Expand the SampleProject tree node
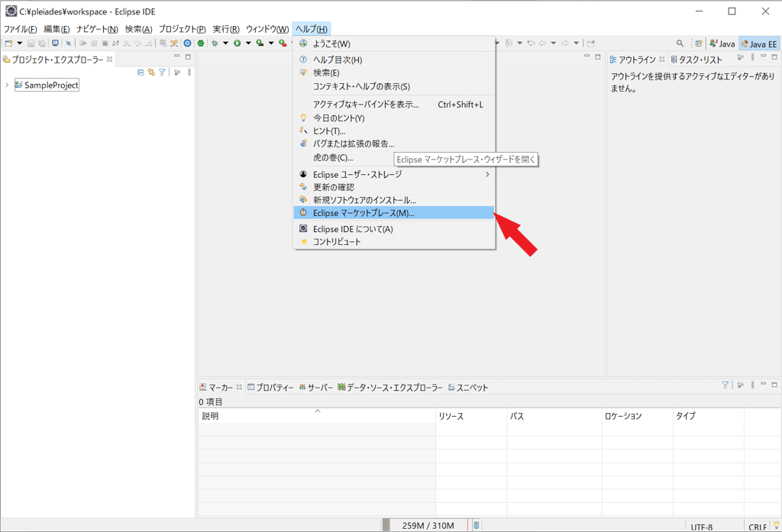This screenshot has width=782, height=532. [6, 85]
